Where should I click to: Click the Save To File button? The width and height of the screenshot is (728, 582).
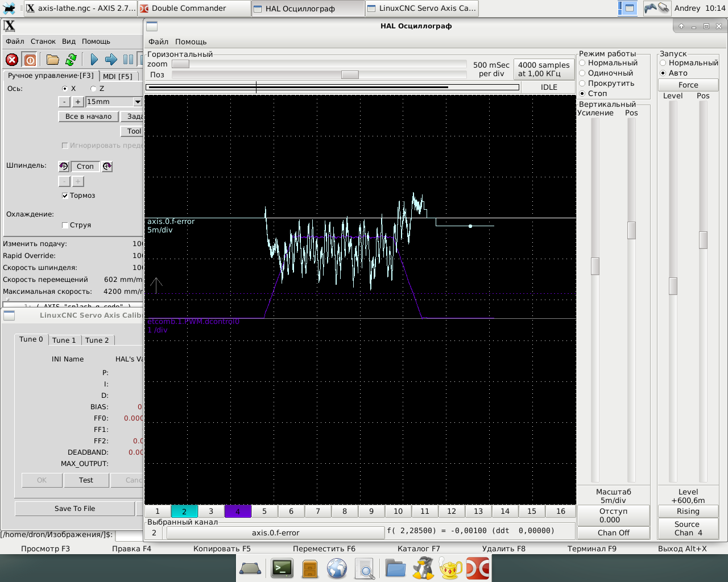75,509
